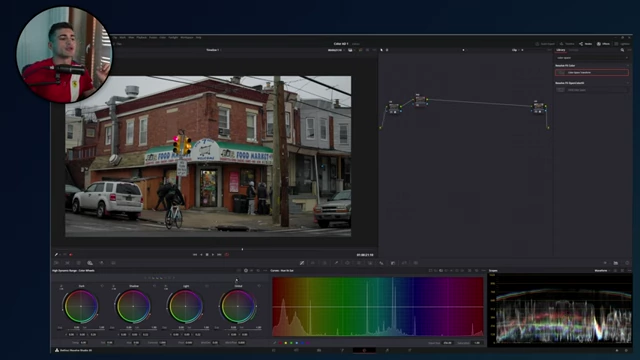Open the Timeline 1 dropdown
The image size is (640, 360).
[x=213, y=50]
